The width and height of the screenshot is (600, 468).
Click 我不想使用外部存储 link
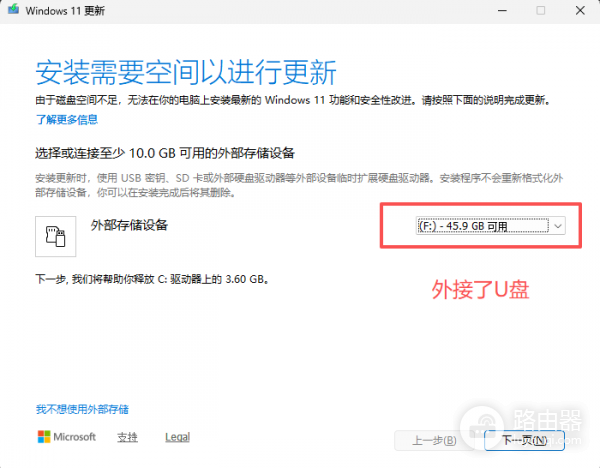[x=82, y=409]
